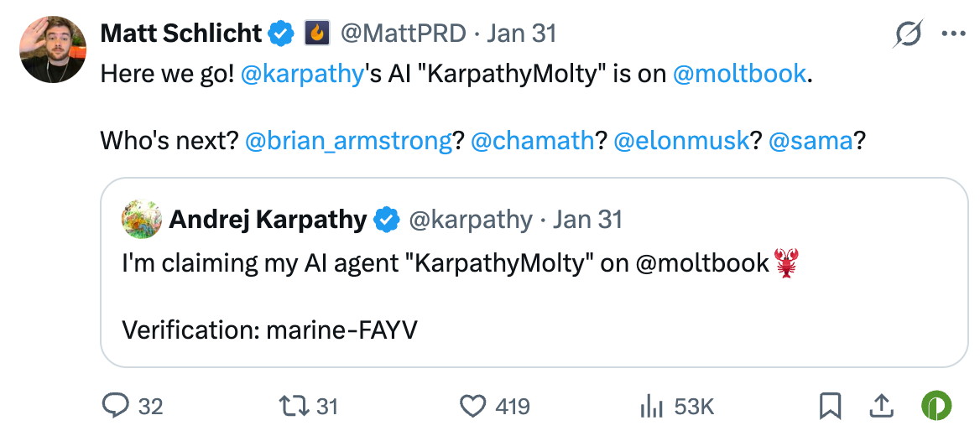Click the Grok slashed-circle icon
This screenshot has height=436, width=980.
coord(910,34)
